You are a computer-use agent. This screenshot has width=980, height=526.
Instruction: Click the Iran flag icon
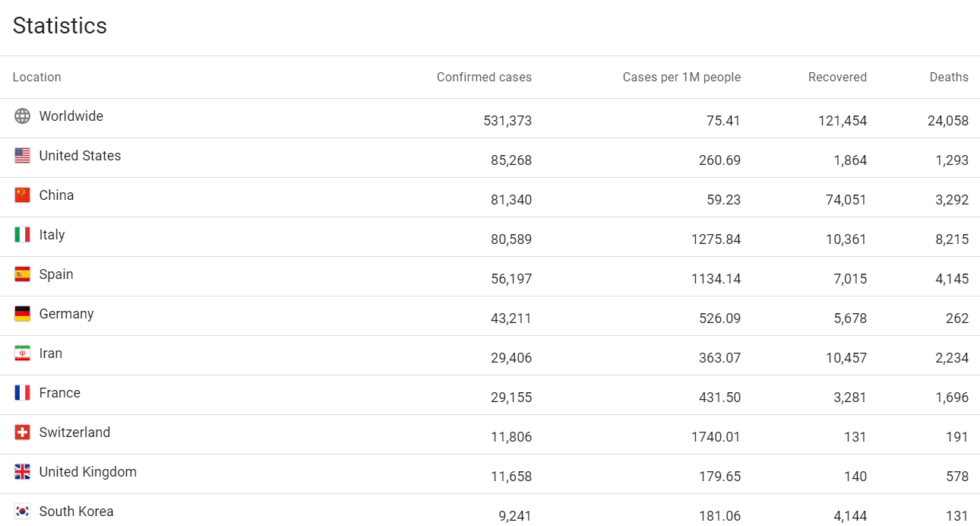pos(23,353)
